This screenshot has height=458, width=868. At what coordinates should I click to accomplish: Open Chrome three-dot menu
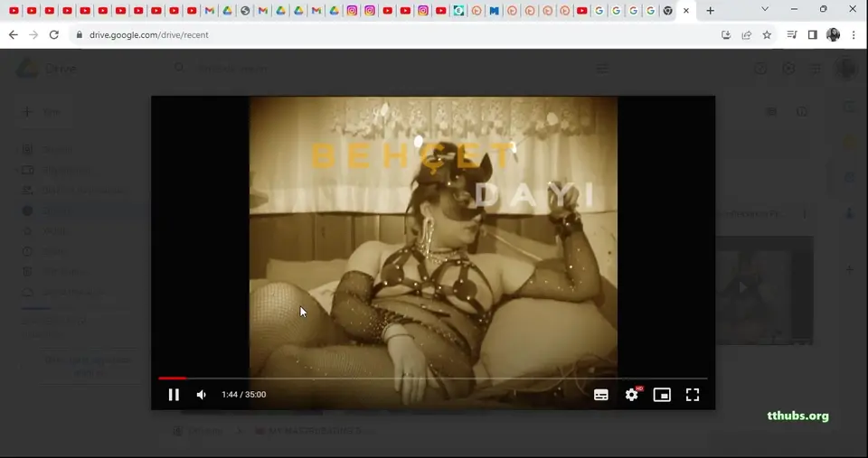click(x=854, y=35)
